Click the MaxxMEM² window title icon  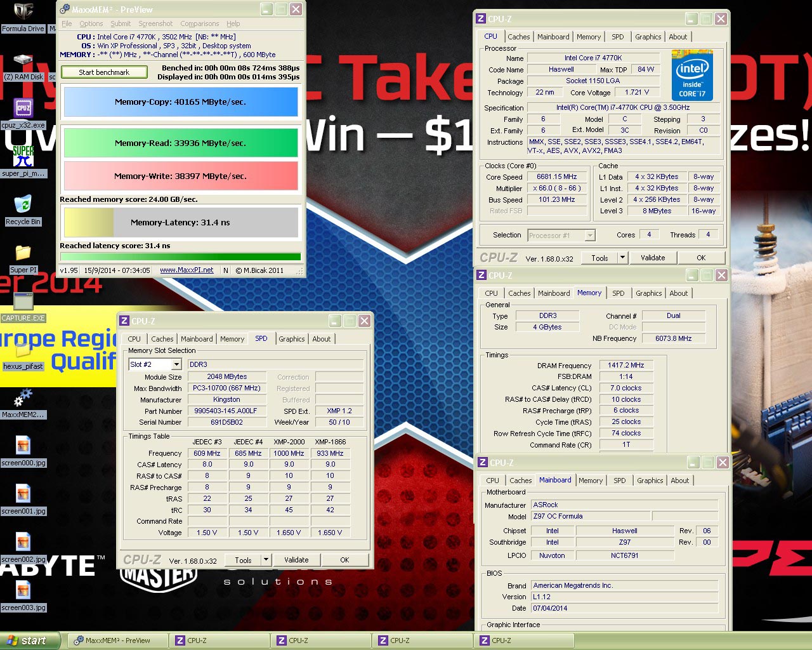tap(64, 9)
